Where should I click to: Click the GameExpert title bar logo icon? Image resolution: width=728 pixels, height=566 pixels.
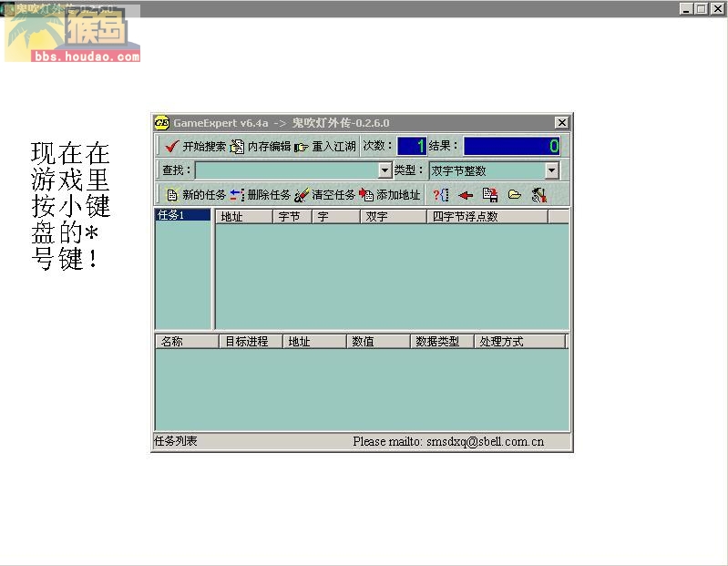coord(161,122)
